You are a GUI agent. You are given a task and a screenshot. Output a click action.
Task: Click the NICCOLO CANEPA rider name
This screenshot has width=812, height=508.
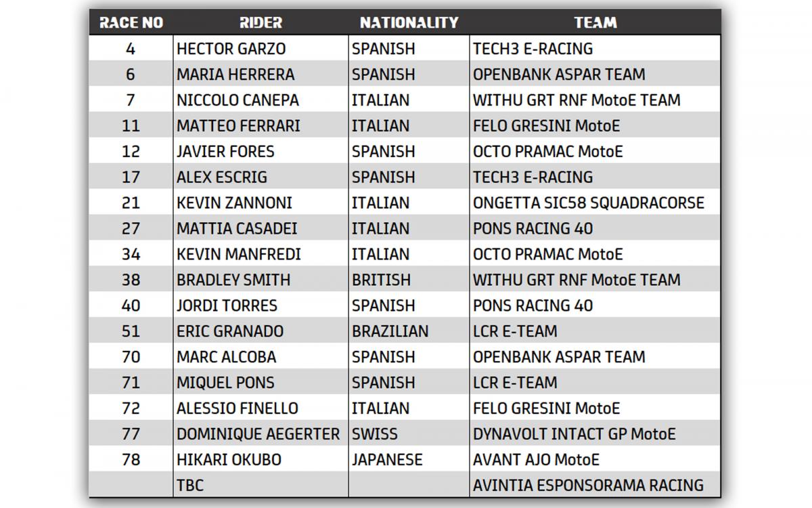[x=238, y=100]
